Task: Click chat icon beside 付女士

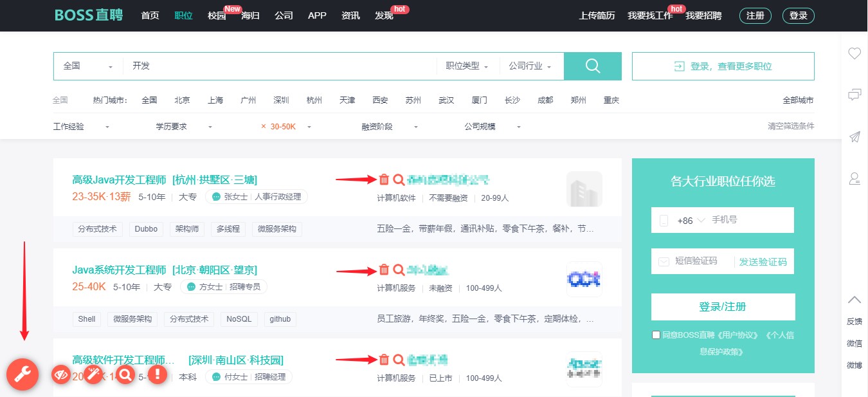Action: pos(215,377)
